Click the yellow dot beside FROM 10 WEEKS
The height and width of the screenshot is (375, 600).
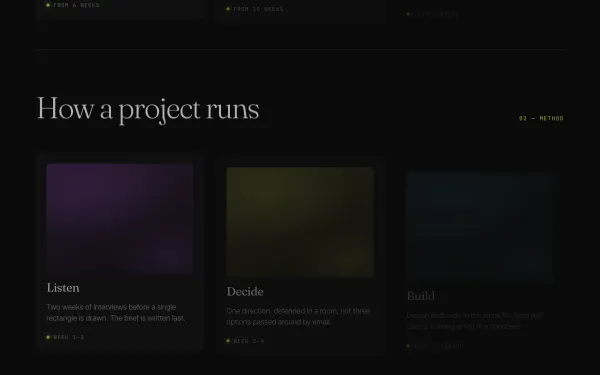228,9
